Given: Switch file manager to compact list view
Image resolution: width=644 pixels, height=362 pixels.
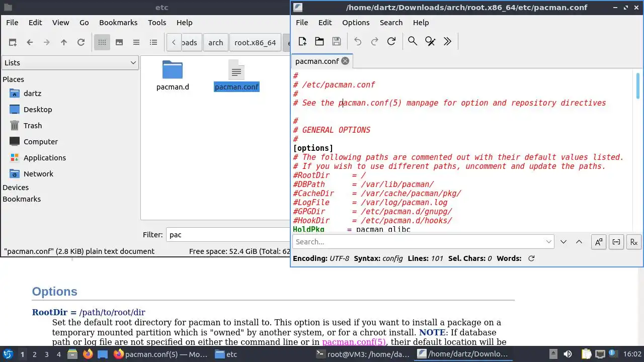Looking at the screenshot, I should click(x=136, y=43).
